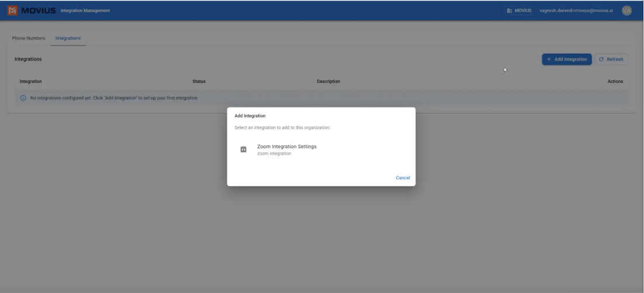Image resolution: width=644 pixels, height=293 pixels.
Task: Cancel the Add Integration dialog
Action: tap(403, 177)
